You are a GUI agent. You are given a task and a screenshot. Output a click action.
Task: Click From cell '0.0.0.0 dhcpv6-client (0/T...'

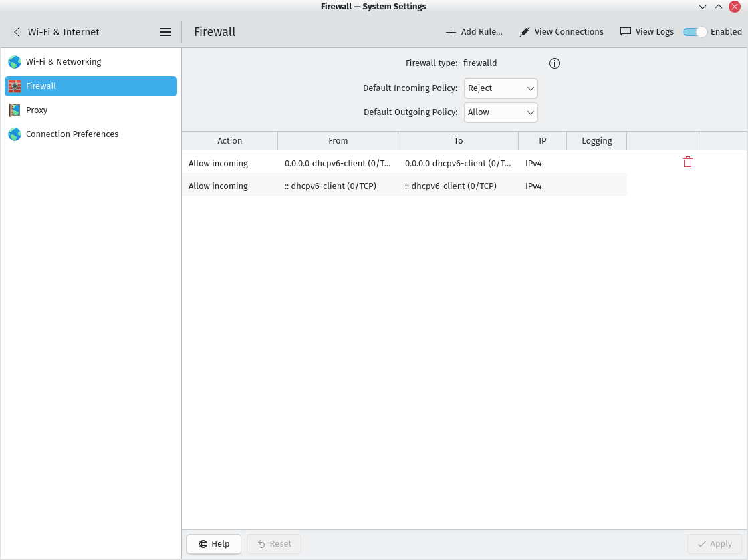click(x=338, y=163)
